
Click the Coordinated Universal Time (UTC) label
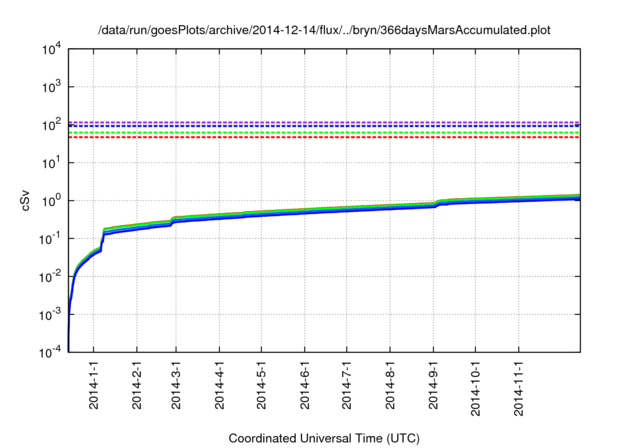pos(324,438)
